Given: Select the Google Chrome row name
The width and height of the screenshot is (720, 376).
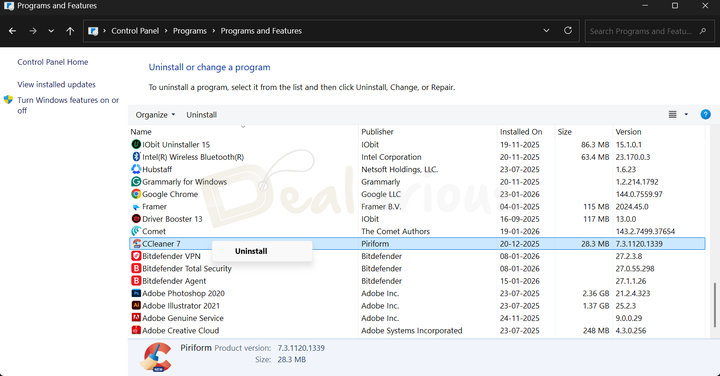Looking at the screenshot, I should (170, 194).
